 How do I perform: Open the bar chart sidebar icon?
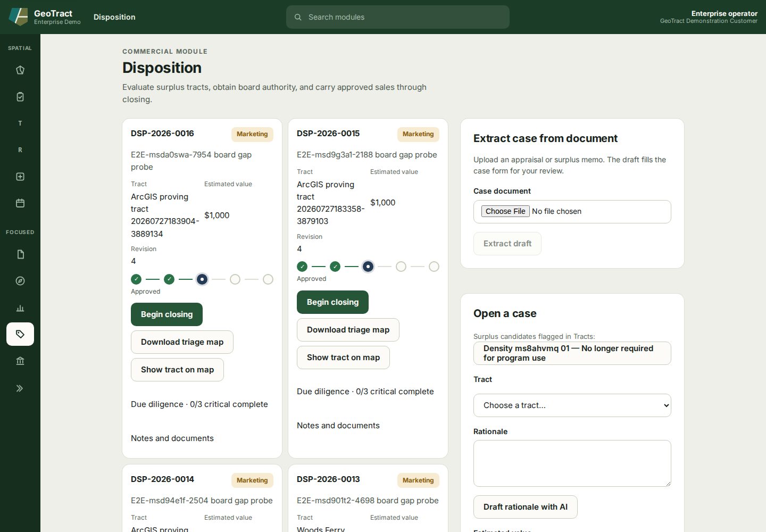(20, 307)
